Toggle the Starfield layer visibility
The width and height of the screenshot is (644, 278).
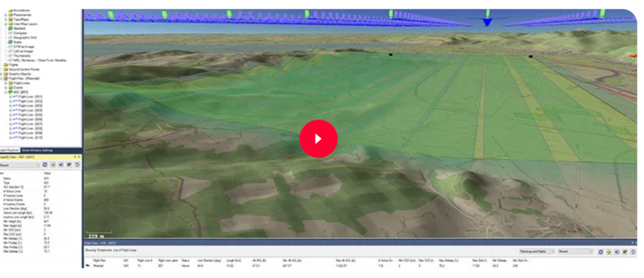coord(10,29)
